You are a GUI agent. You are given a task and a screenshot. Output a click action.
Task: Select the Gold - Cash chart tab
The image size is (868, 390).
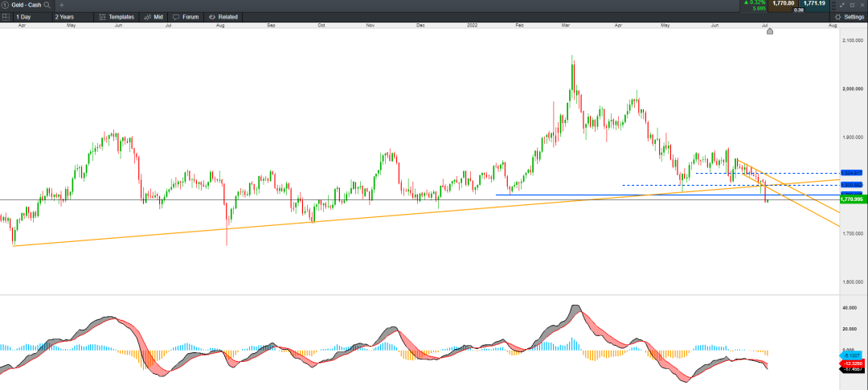[26, 5]
